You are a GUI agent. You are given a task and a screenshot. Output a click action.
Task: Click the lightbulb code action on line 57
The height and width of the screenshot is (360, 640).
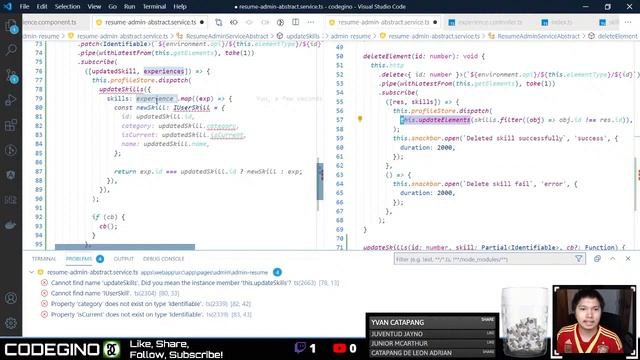pos(360,119)
